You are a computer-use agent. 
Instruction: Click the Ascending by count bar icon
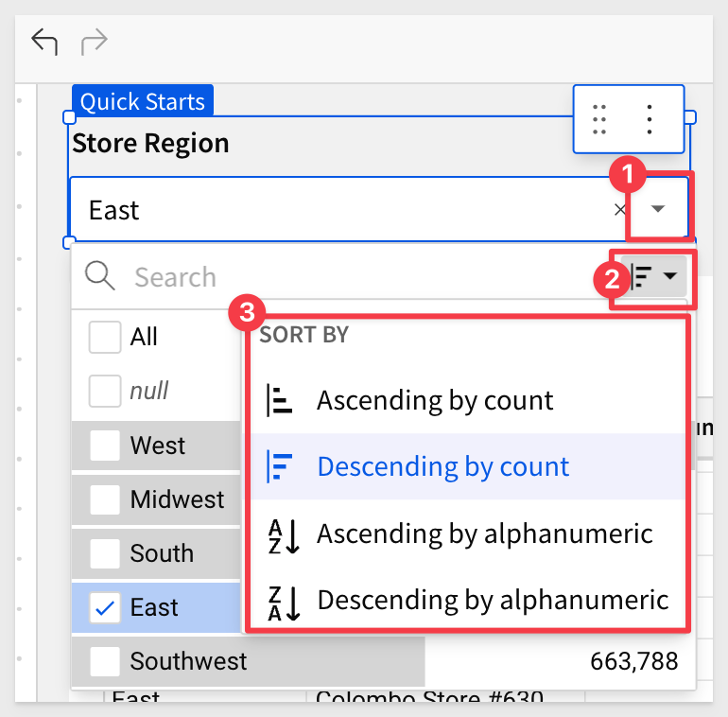(x=280, y=400)
